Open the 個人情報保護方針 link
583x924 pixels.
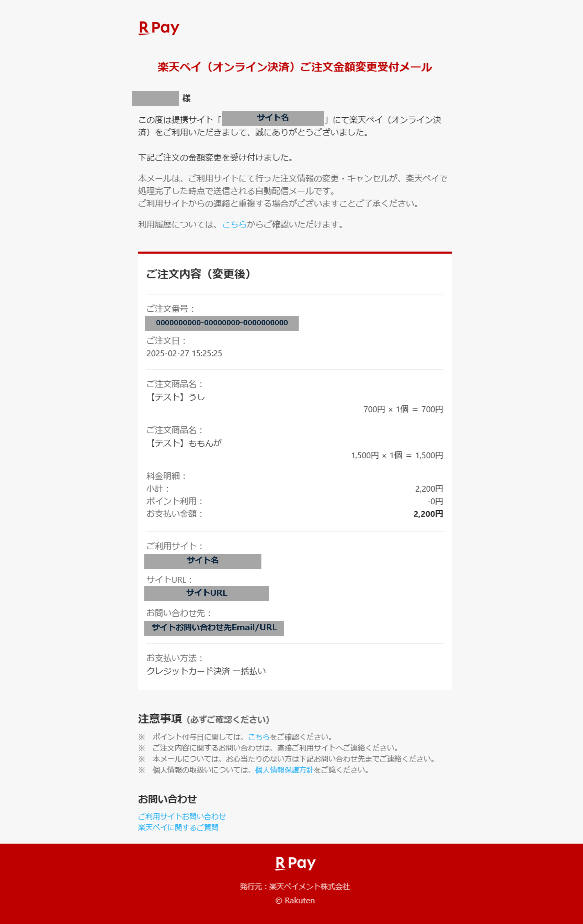284,770
